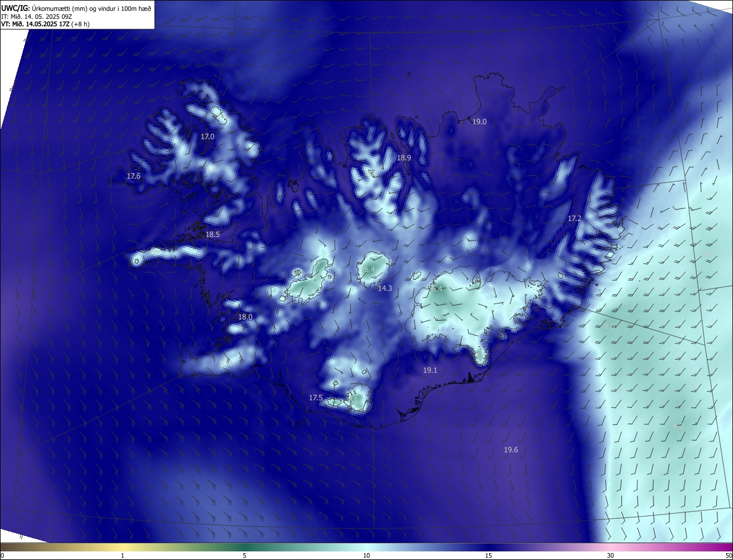Click the 15 label on the color scale
The image size is (733, 560).
click(488, 555)
